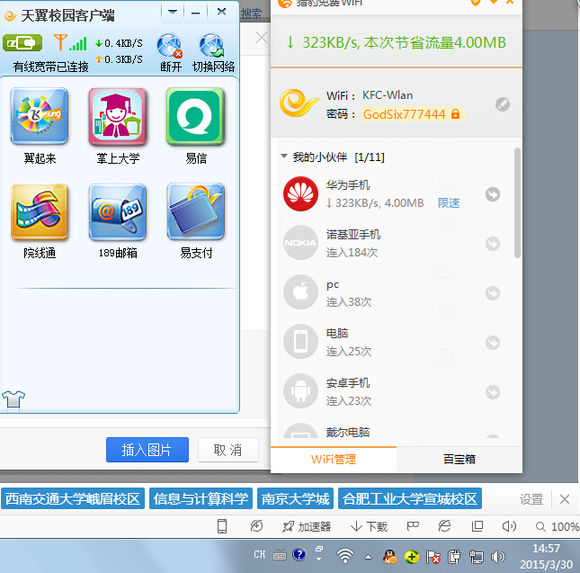
Task: Click the system volume tray icon
Action: coord(498,556)
